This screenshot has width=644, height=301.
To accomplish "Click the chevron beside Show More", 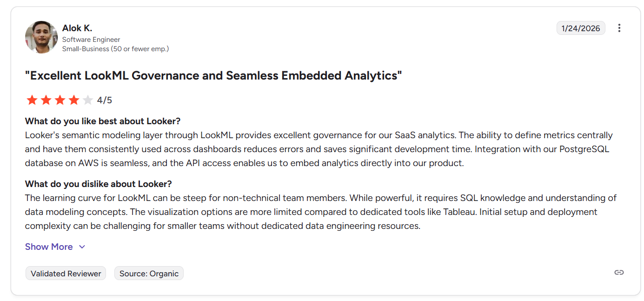I will tap(82, 247).
